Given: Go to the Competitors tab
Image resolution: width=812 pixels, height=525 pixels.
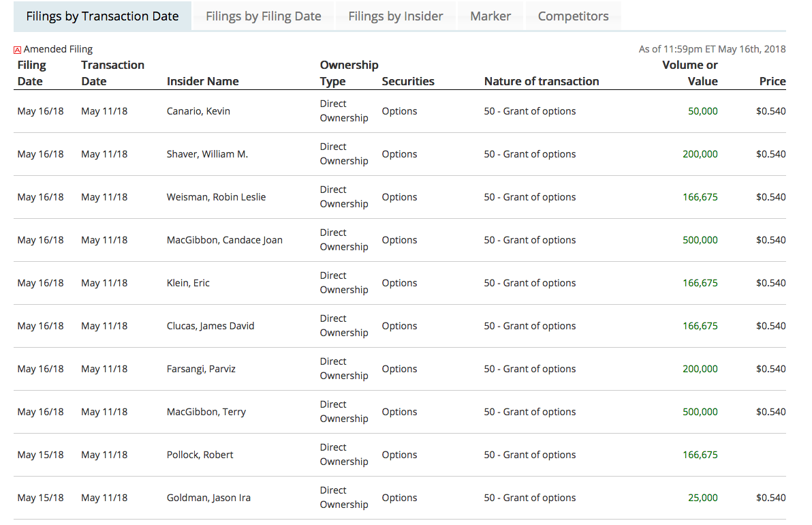Looking at the screenshot, I should 574,16.
